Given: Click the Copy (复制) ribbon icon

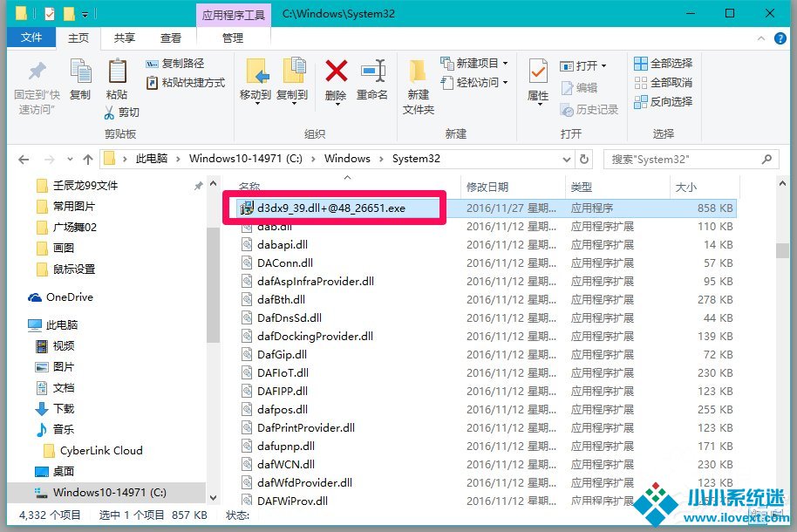Looking at the screenshot, I should pyautogui.click(x=80, y=72).
